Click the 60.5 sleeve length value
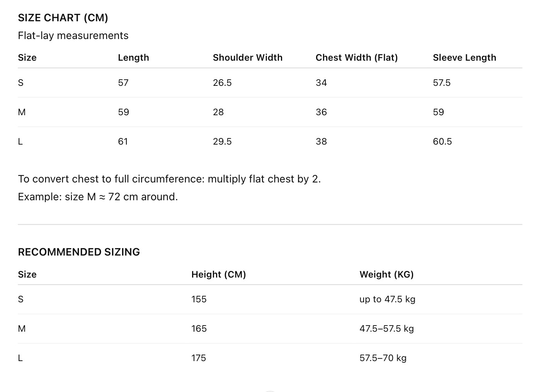558x392 pixels. click(442, 141)
